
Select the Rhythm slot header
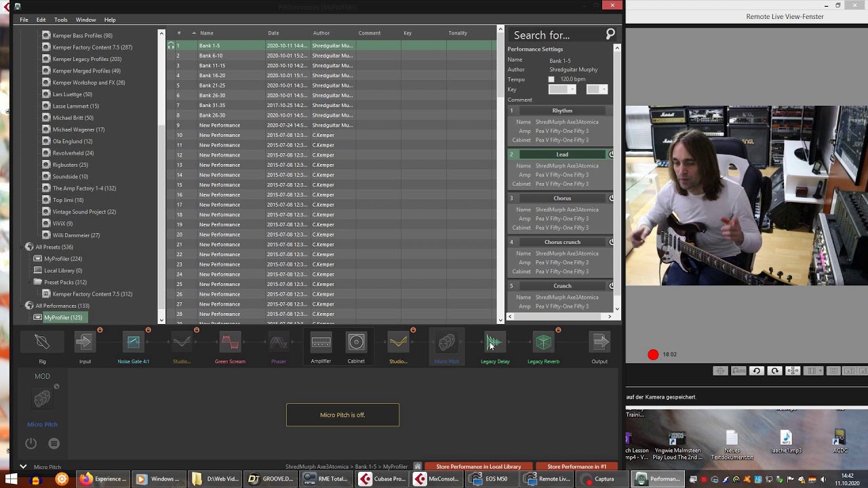(561, 110)
